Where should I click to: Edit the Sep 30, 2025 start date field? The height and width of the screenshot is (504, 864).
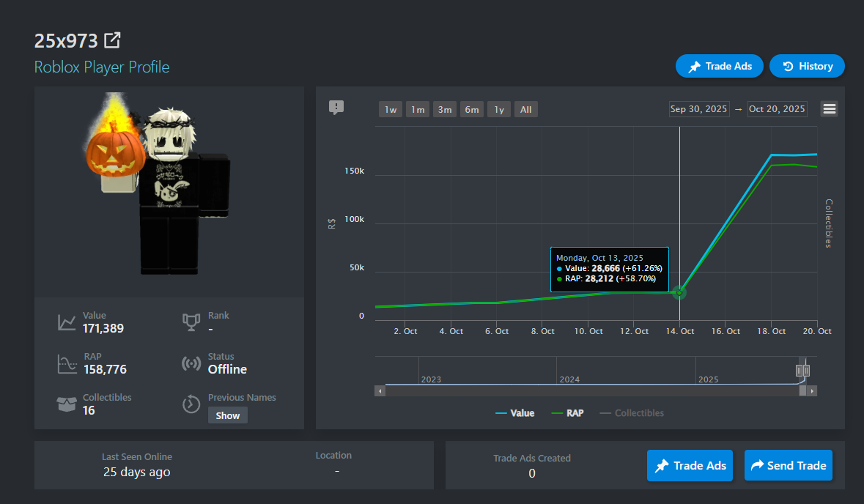(698, 109)
